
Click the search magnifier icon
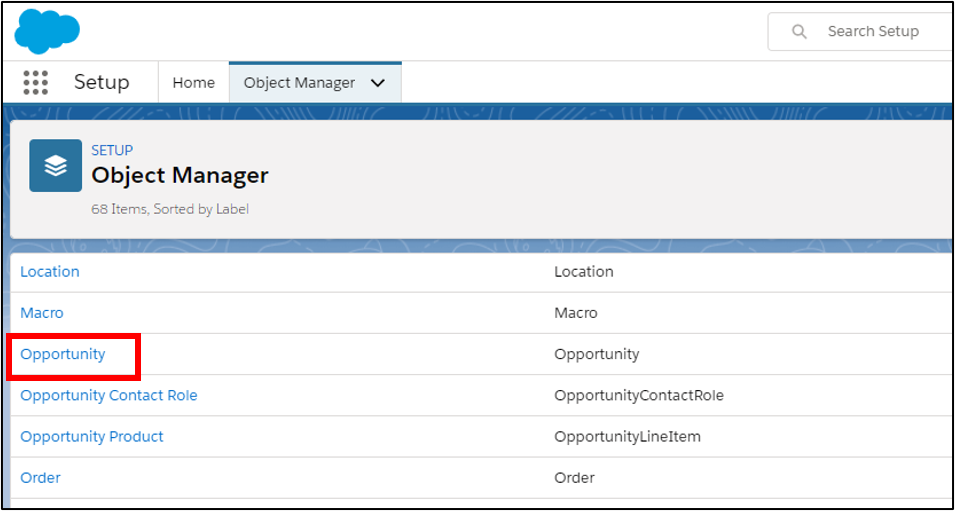pyautogui.click(x=799, y=32)
